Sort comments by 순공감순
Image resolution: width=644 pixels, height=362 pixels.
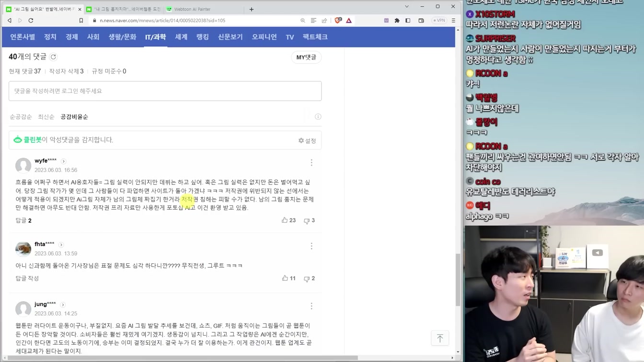tap(21, 117)
